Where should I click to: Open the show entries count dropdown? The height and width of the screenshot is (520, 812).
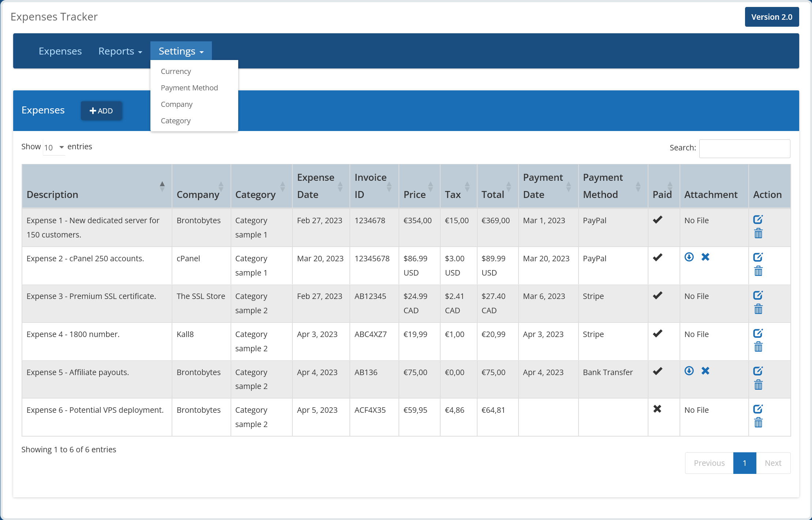tap(54, 147)
